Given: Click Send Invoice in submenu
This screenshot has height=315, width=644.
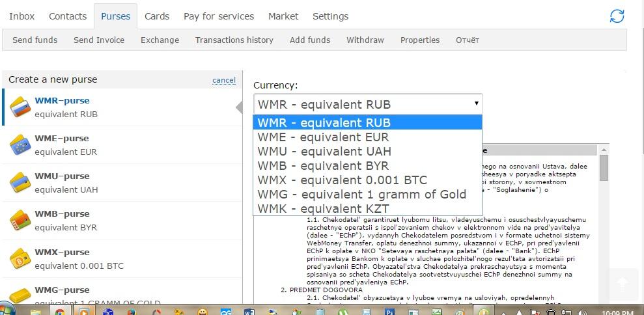Looking at the screenshot, I should coord(99,40).
